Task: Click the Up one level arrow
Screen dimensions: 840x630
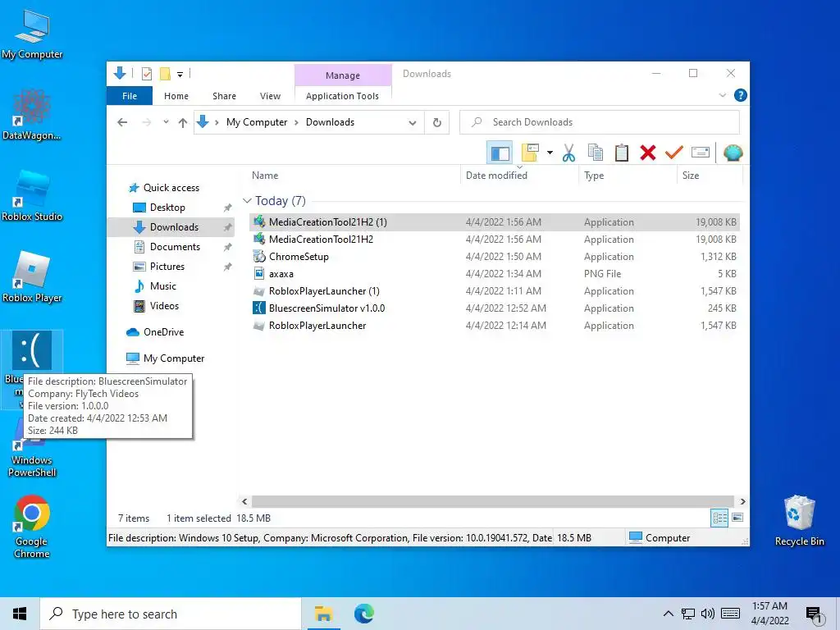Action: point(183,123)
